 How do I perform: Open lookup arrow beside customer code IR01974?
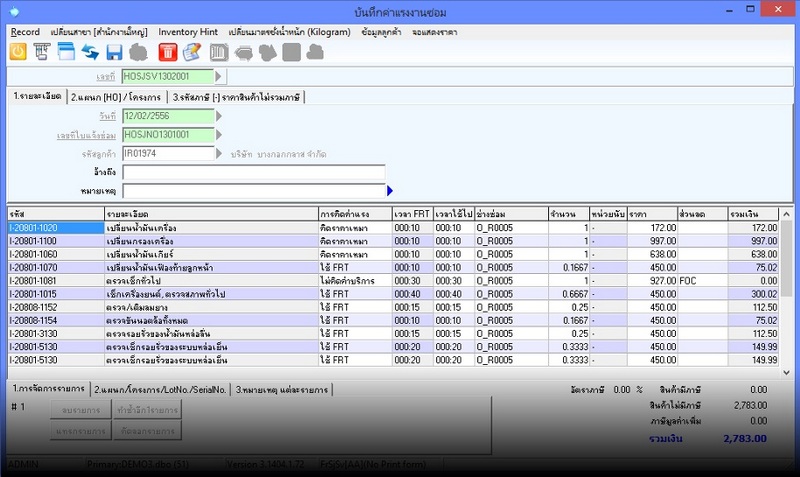coord(221,154)
